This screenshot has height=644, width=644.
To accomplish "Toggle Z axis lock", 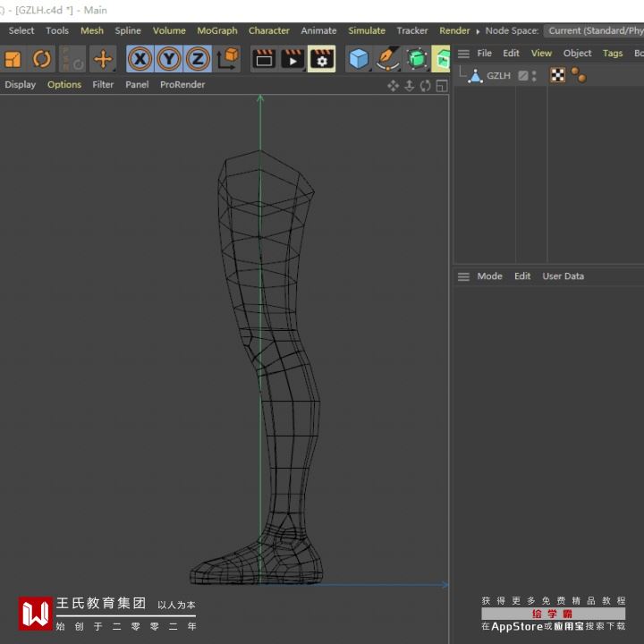I will 198,60.
